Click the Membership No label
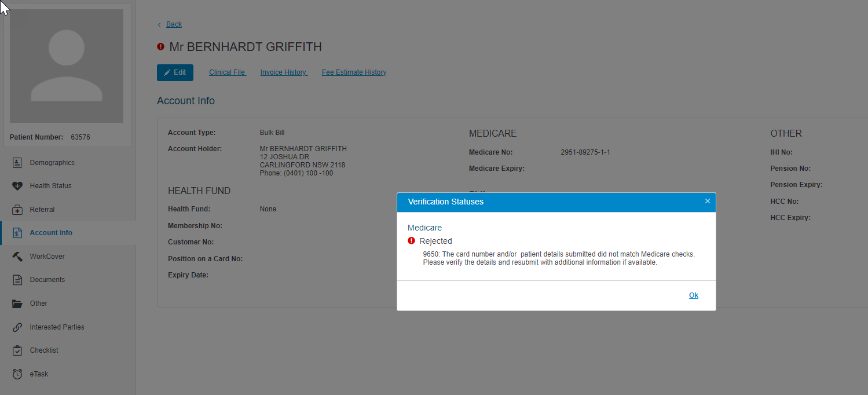This screenshot has width=868, height=395. tap(195, 226)
